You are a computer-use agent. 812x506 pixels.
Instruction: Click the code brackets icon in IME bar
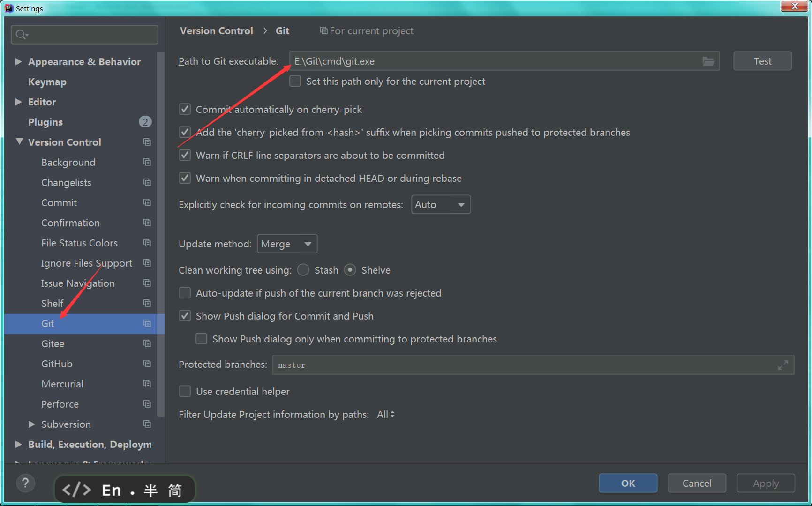click(76, 490)
